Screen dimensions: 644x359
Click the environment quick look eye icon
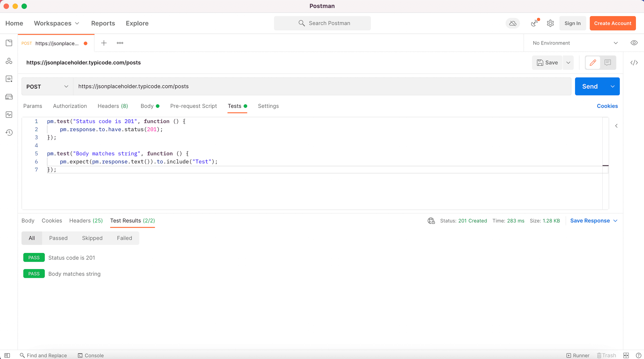[634, 43]
